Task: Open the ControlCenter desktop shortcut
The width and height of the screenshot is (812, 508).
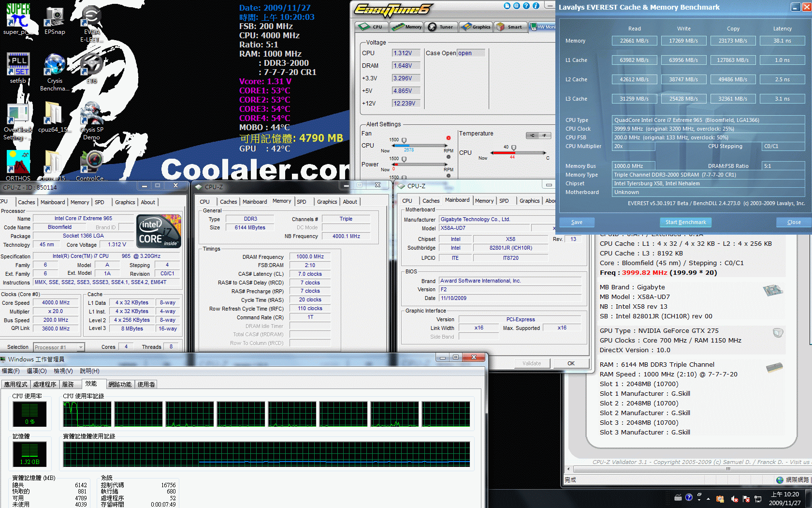Action: (91, 165)
